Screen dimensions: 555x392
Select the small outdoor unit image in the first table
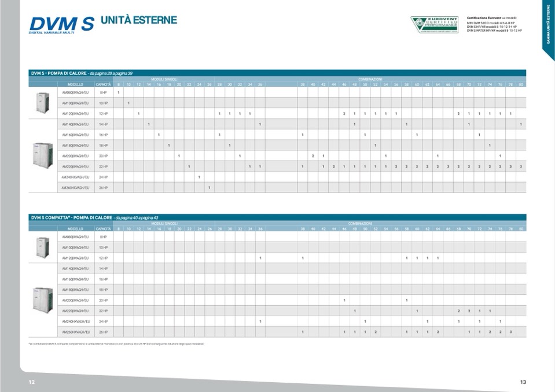[x=43, y=102]
